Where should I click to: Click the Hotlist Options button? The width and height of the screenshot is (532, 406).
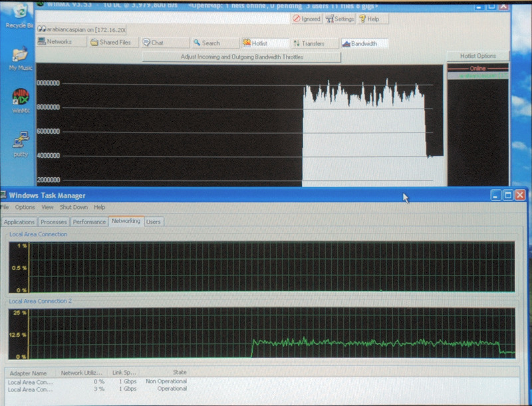point(477,56)
